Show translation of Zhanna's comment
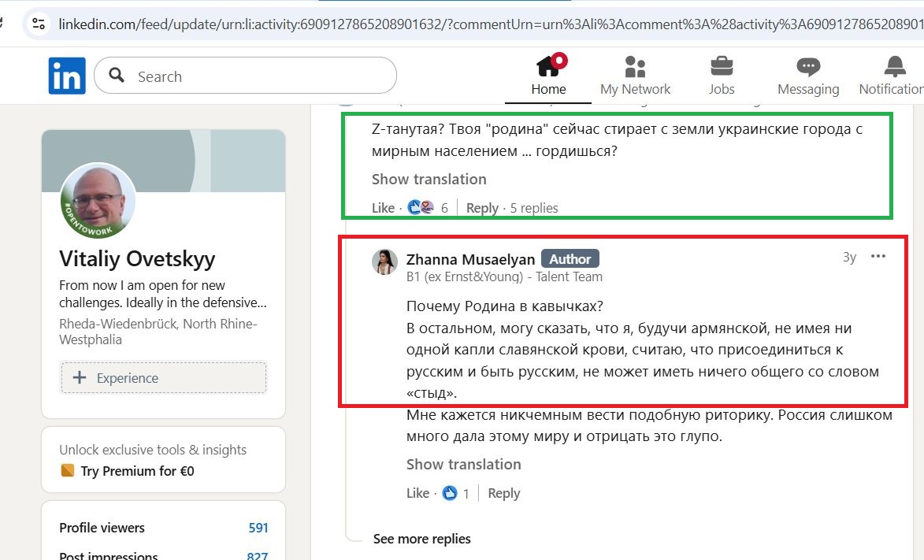Viewport: 924px width, 560px height. coord(463,465)
